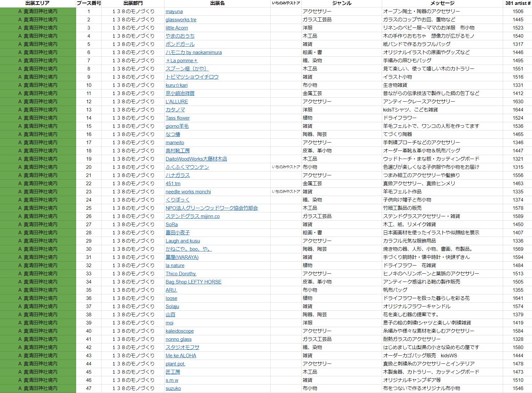Click the SoRa link
532x393 pixels.
[172, 225]
